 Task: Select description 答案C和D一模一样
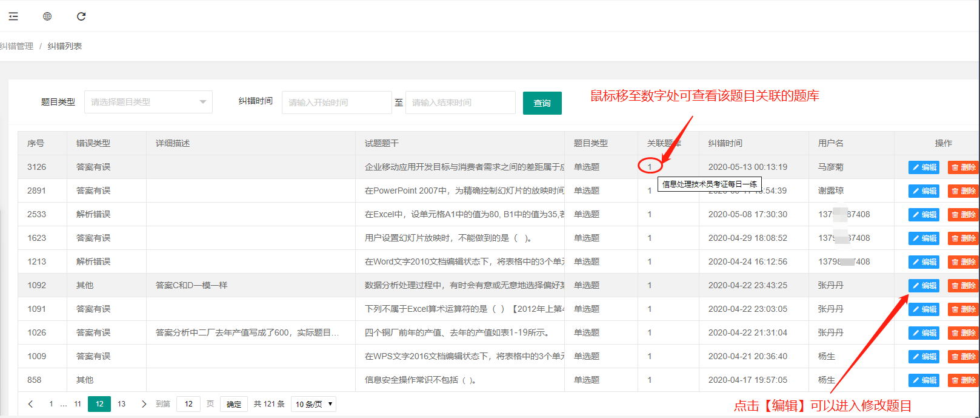[192, 285]
